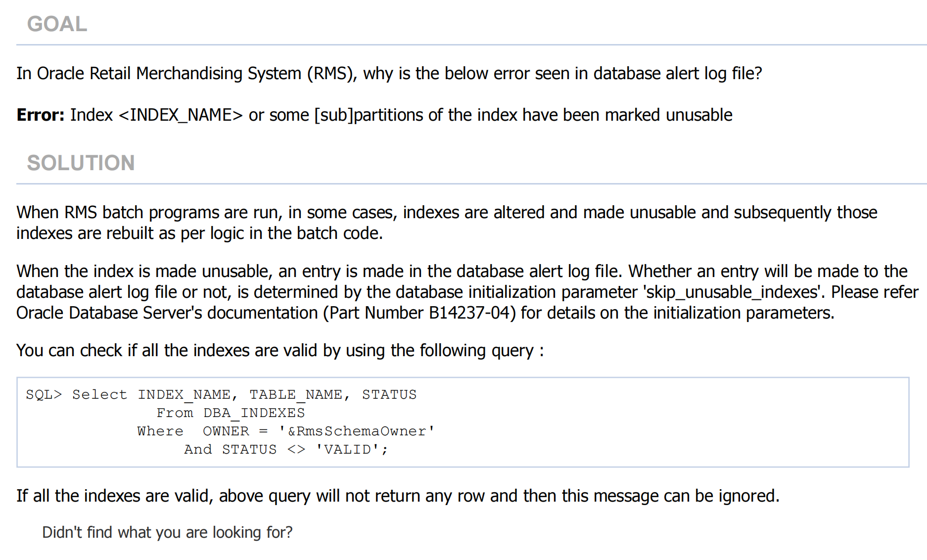Click the bold "Error:" label
The image size is (927, 560).
[x=41, y=115]
